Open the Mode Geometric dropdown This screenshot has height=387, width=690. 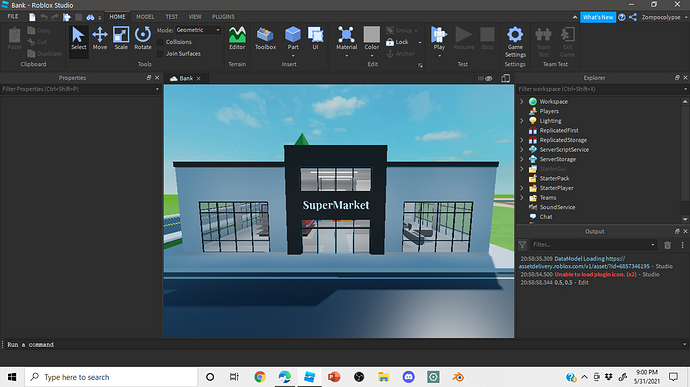pyautogui.click(x=198, y=30)
